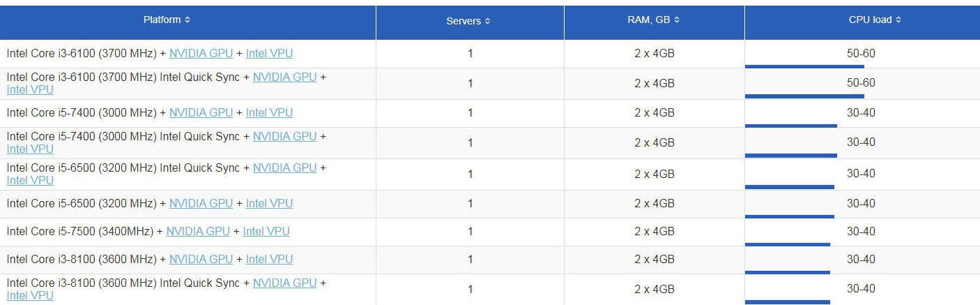Sort the table by the Platform header text
Screen dimensions: 980x305
coord(162,20)
